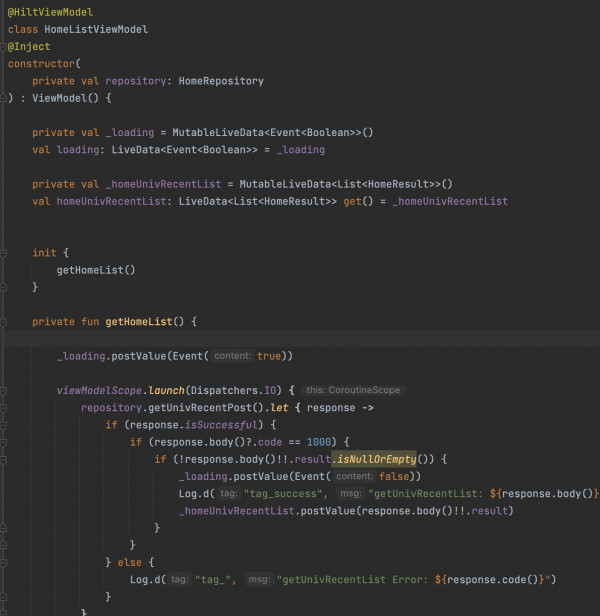Image resolution: width=600 pixels, height=616 pixels.
Task: Click the 1000 numeric literal
Action: (x=319, y=442)
